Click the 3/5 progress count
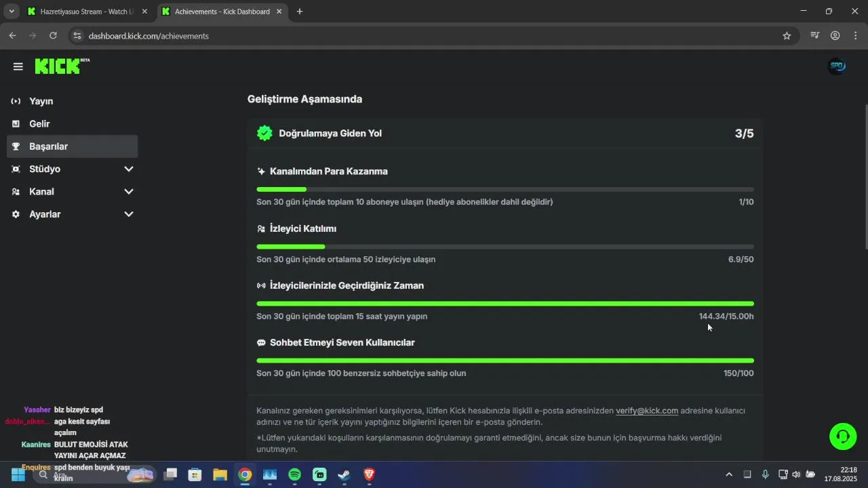 pos(744,134)
